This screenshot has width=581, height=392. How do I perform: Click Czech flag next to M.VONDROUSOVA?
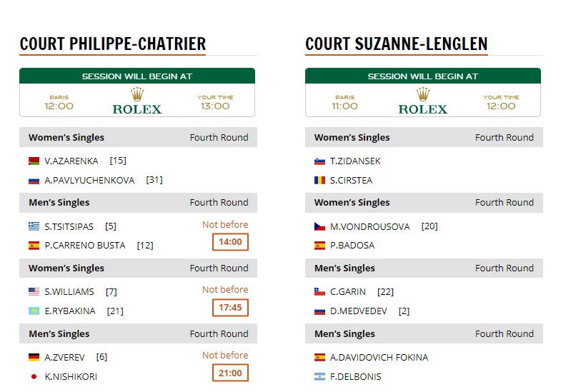click(319, 227)
